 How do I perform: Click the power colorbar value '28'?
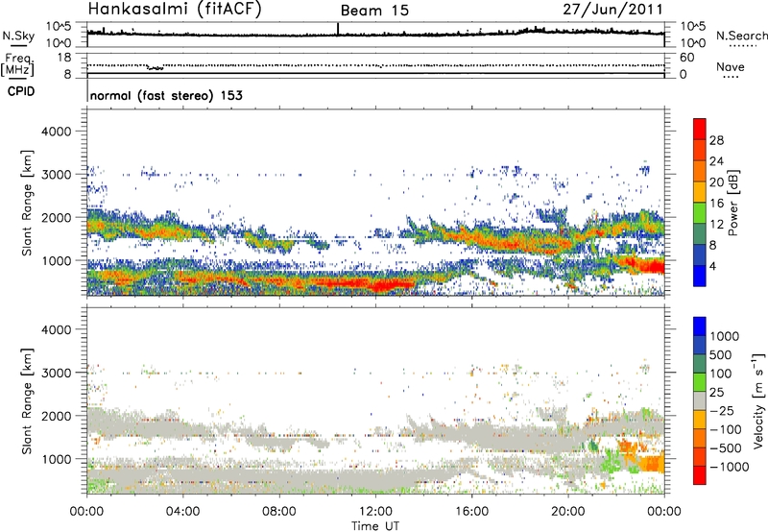(x=716, y=140)
